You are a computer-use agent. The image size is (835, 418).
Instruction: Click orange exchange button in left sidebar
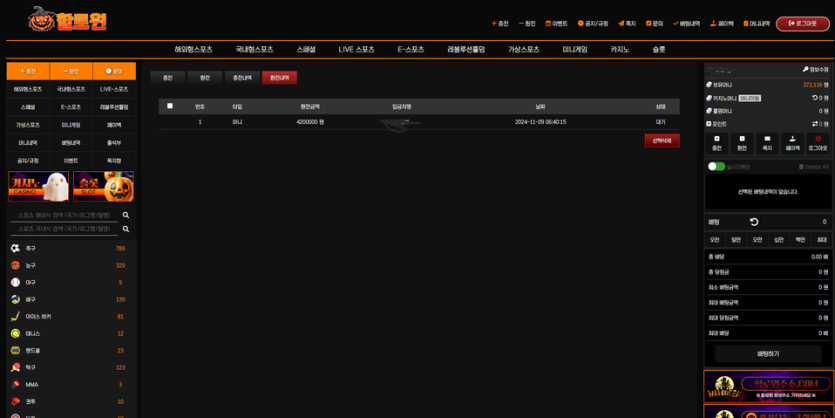[x=71, y=71]
